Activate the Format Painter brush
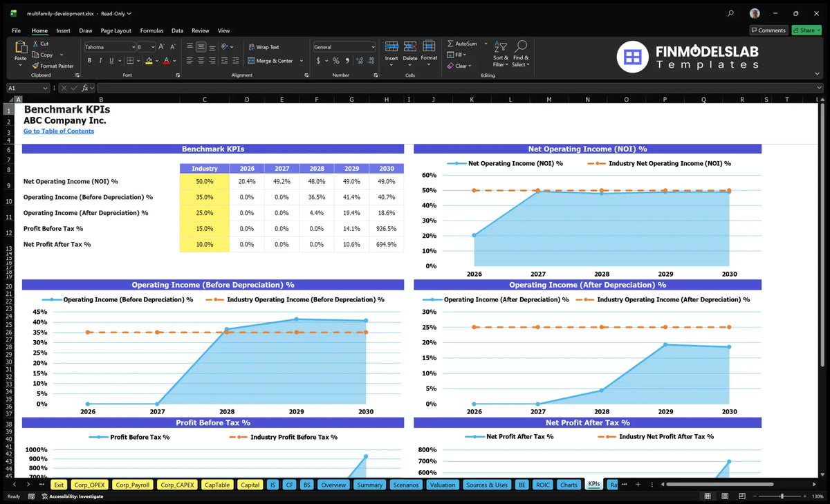Viewport: 830px width, 504px height. [35, 66]
